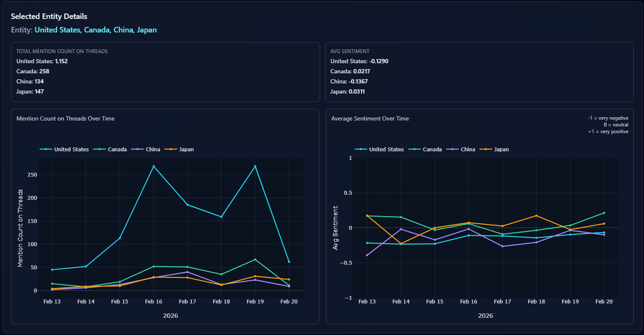
Task: Select the 'Japan: 147' mention total
Action: click(30, 91)
